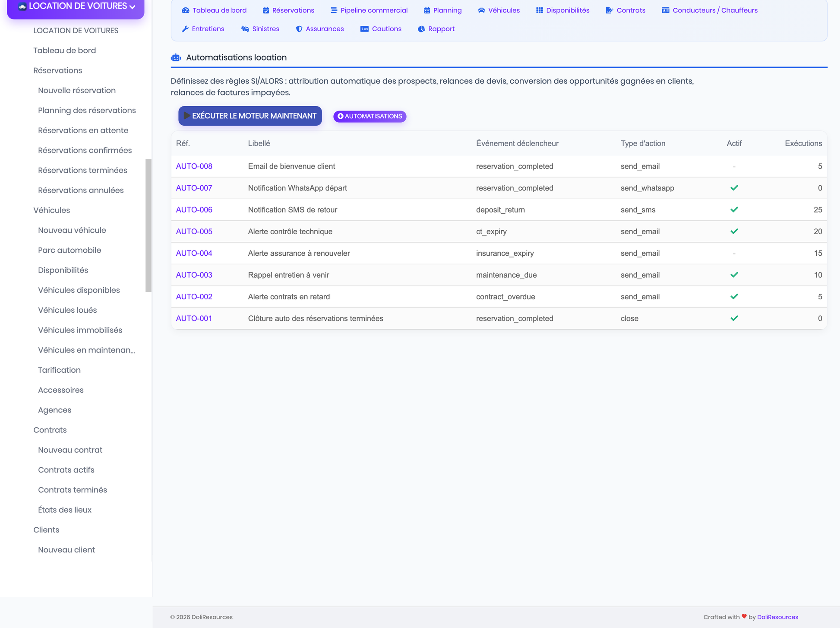Click the play icon in Exécuter button
Screen dimensions: 840x628
point(187,116)
